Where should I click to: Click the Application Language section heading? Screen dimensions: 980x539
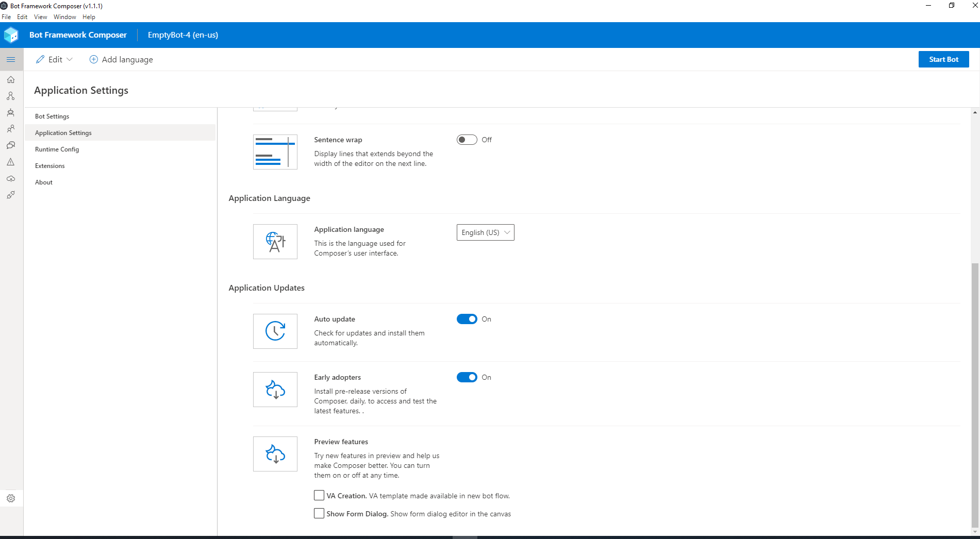270,198
